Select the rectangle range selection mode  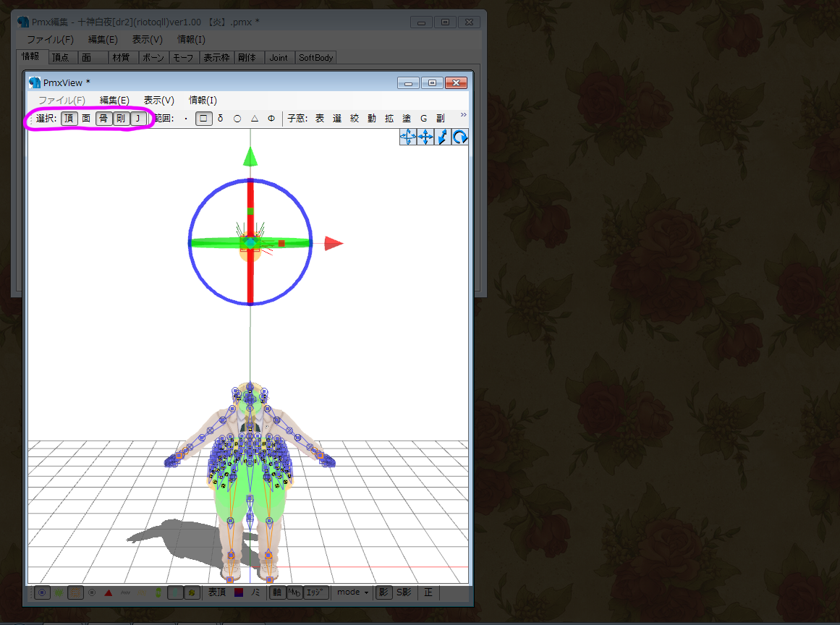203,119
